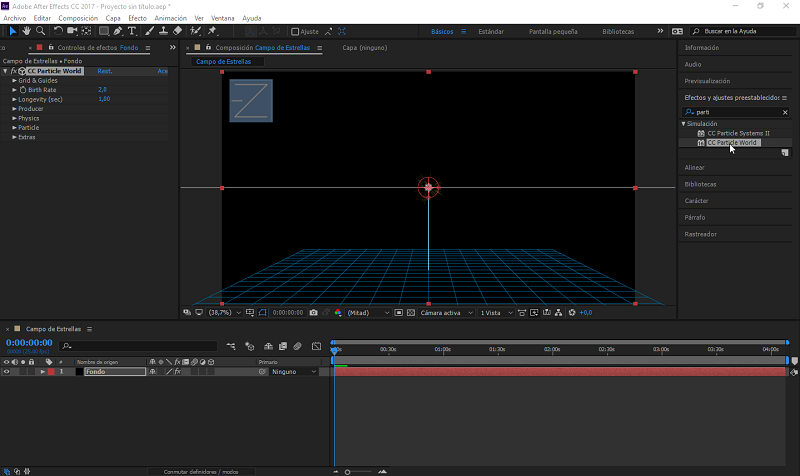The width and height of the screenshot is (800, 476).
Task: Reset exposure icon in viewer bar
Action: [572, 313]
